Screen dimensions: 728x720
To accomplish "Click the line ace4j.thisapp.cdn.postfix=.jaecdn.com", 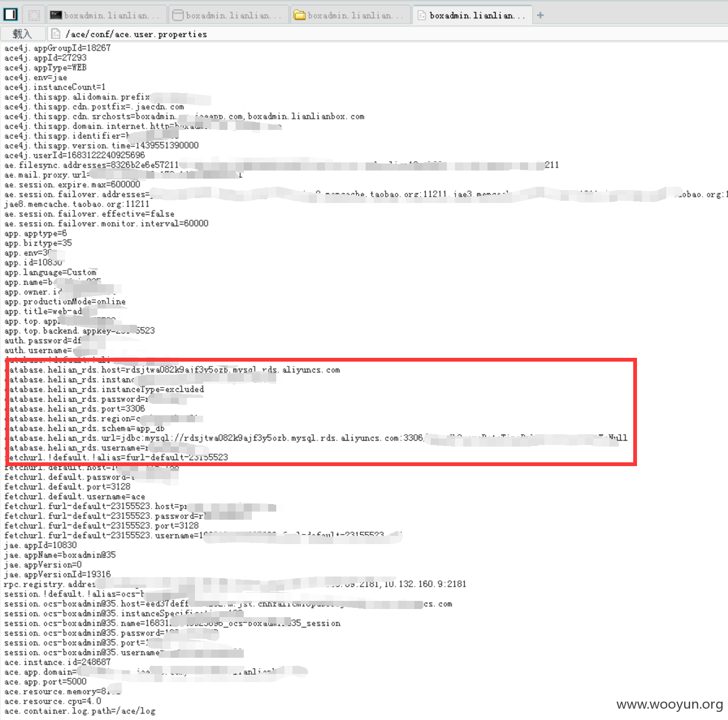I will point(94,106).
